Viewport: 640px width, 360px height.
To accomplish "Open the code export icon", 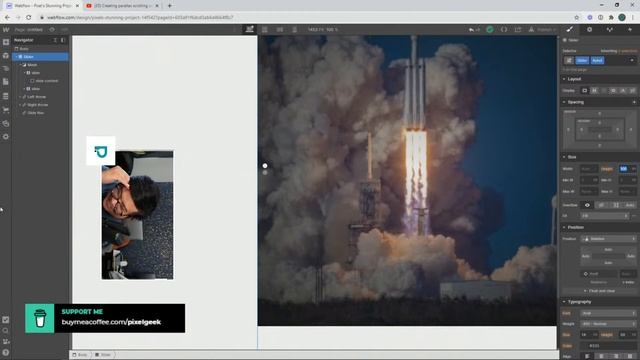I will [504, 29].
